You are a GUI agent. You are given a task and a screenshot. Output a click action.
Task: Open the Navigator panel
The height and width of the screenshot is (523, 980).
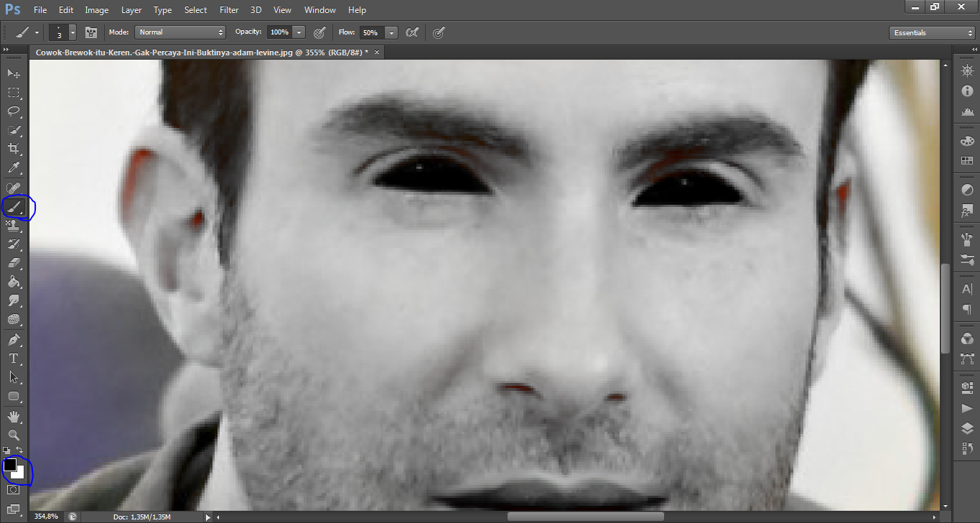point(966,70)
